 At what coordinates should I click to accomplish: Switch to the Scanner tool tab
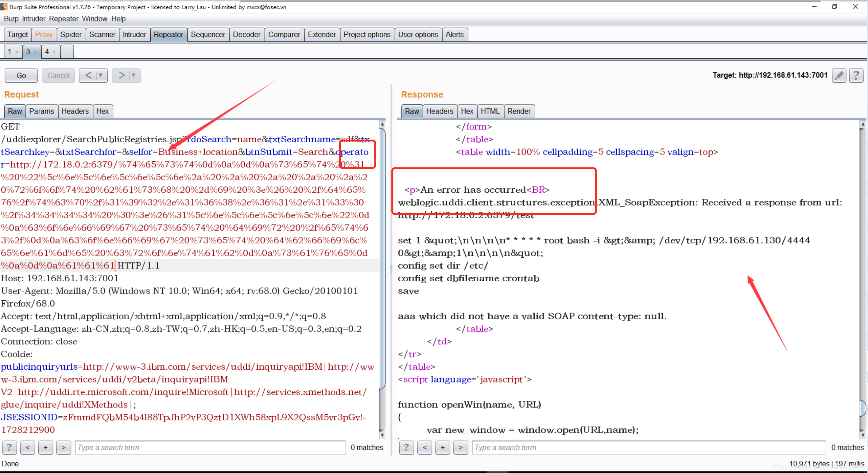click(x=102, y=34)
